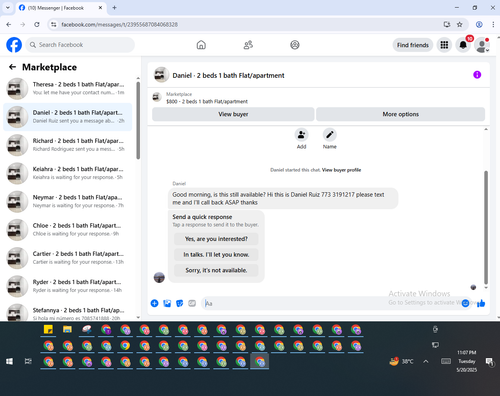
Task: Show hidden system tray icons
Action: pos(426,361)
